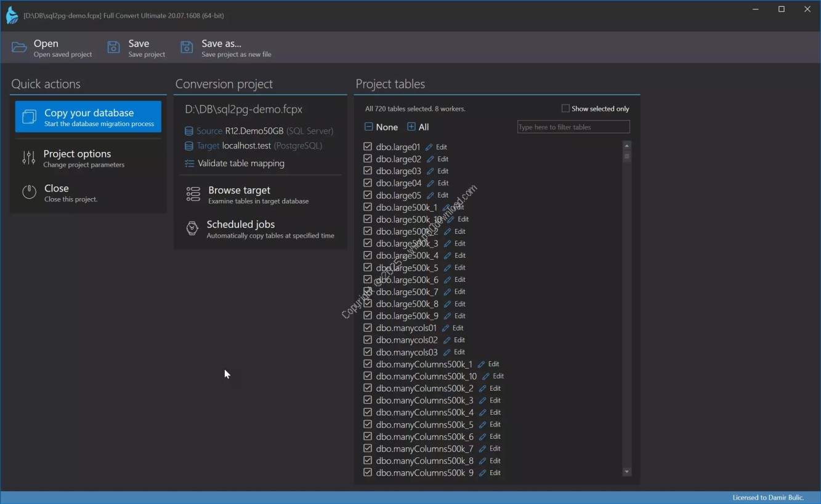Save the project via toolbar

(137, 48)
